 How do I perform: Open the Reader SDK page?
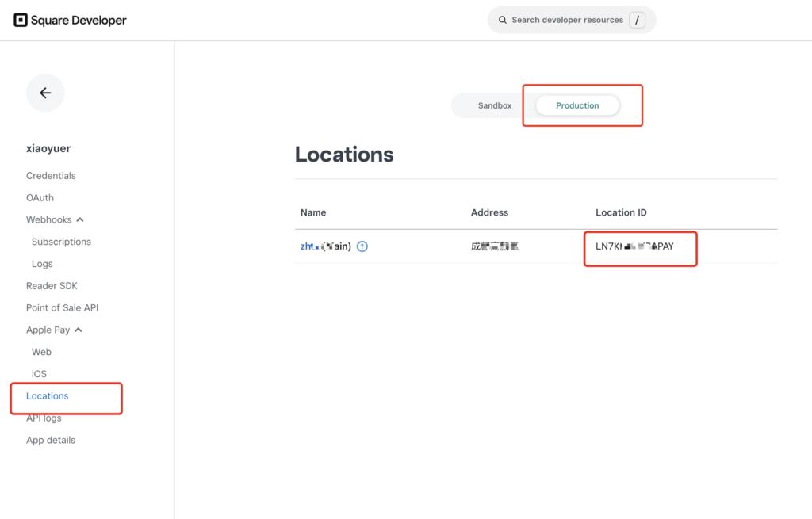(x=52, y=285)
